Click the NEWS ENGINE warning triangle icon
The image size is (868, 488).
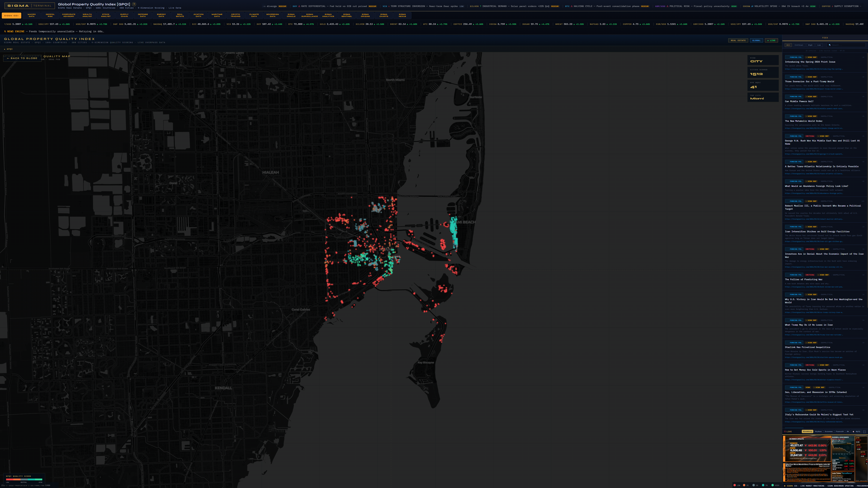[5, 31]
